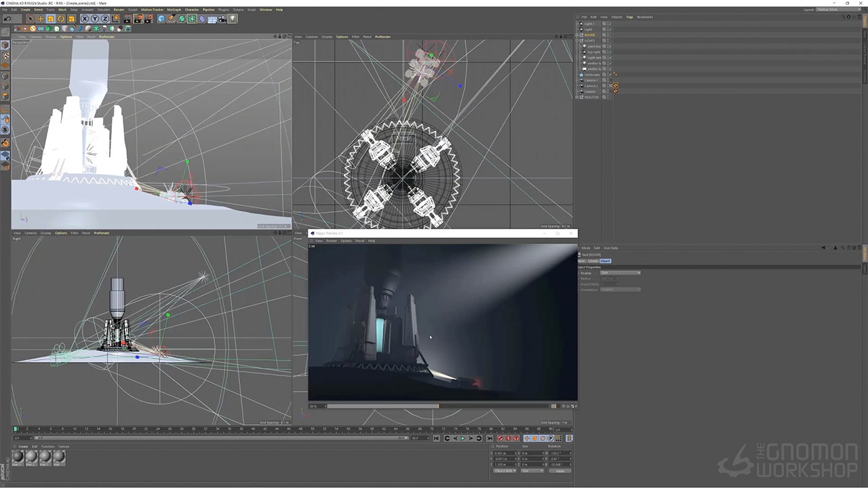Screen dimensions: 868x488
Task: Activate the Rotate tool in the top toolbar
Action: [x=61, y=19]
